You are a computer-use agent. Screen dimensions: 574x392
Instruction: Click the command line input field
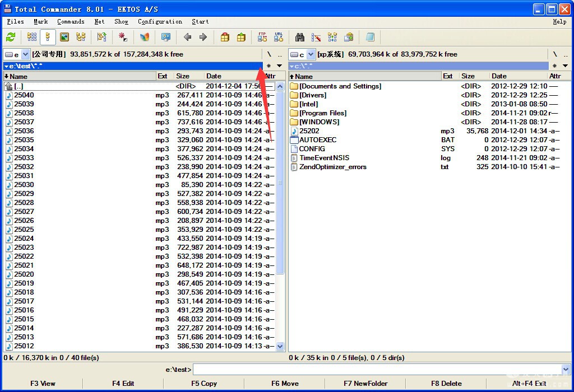(377, 370)
